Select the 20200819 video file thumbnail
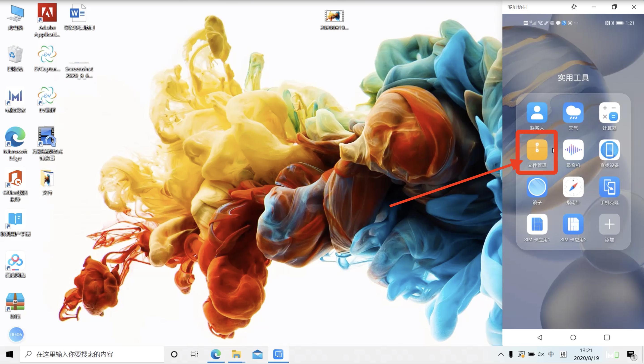 click(x=334, y=17)
